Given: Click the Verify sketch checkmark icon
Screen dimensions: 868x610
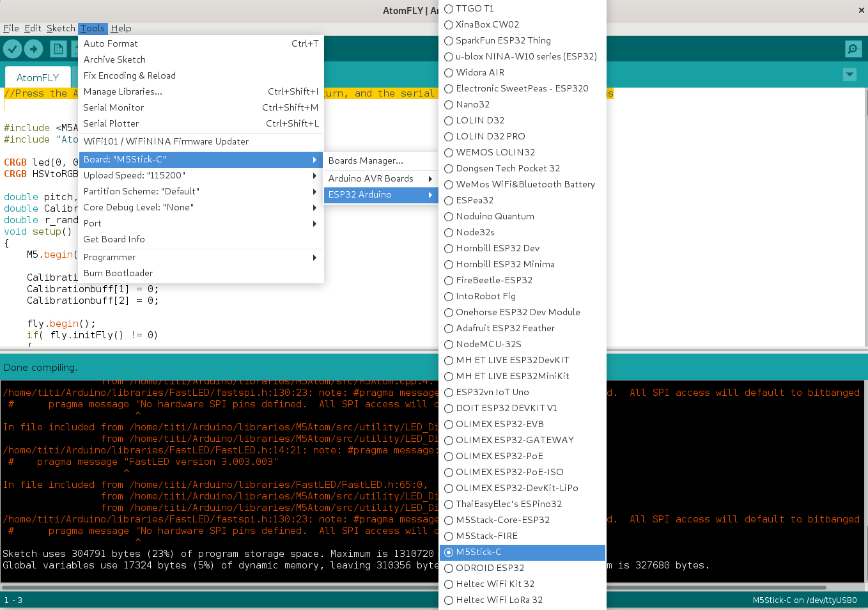Looking at the screenshot, I should tap(13, 49).
